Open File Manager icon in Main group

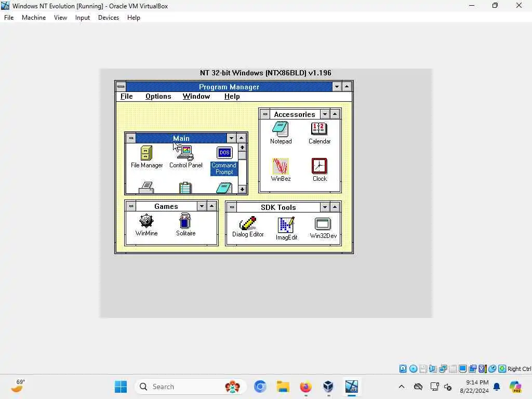point(147,157)
